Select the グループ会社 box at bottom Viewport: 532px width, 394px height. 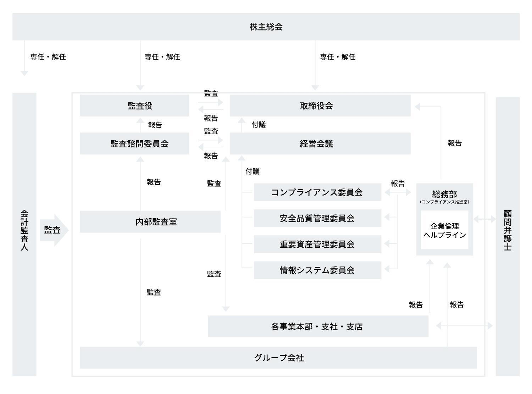coord(278,358)
